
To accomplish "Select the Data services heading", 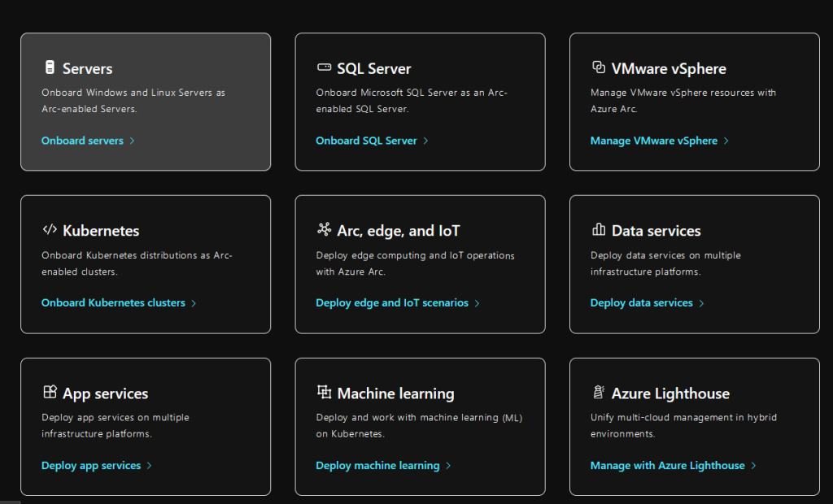I will 656,231.
